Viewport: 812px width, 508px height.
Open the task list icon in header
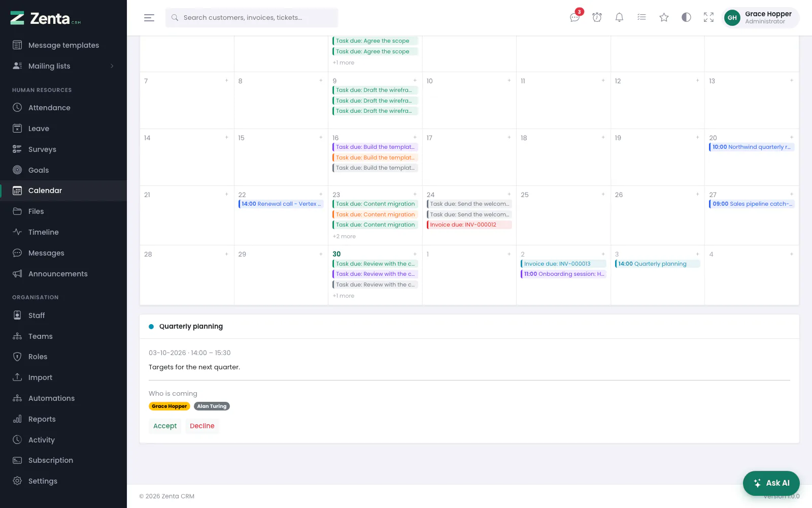tap(642, 18)
